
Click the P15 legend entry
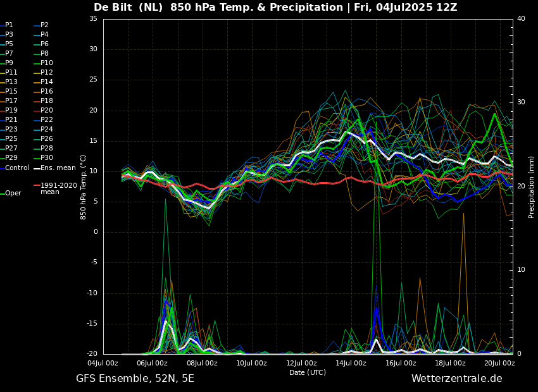pos(9,91)
